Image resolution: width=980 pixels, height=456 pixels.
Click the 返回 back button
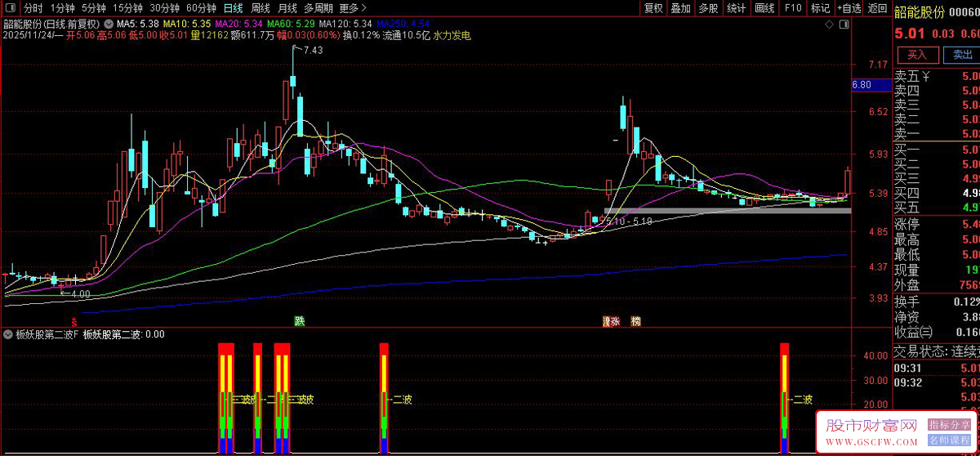pyautogui.click(x=877, y=8)
